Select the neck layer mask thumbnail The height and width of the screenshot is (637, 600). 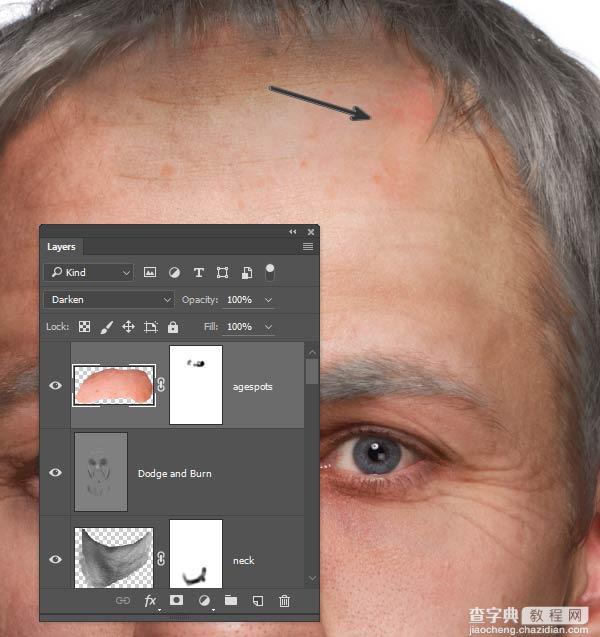tap(196, 554)
